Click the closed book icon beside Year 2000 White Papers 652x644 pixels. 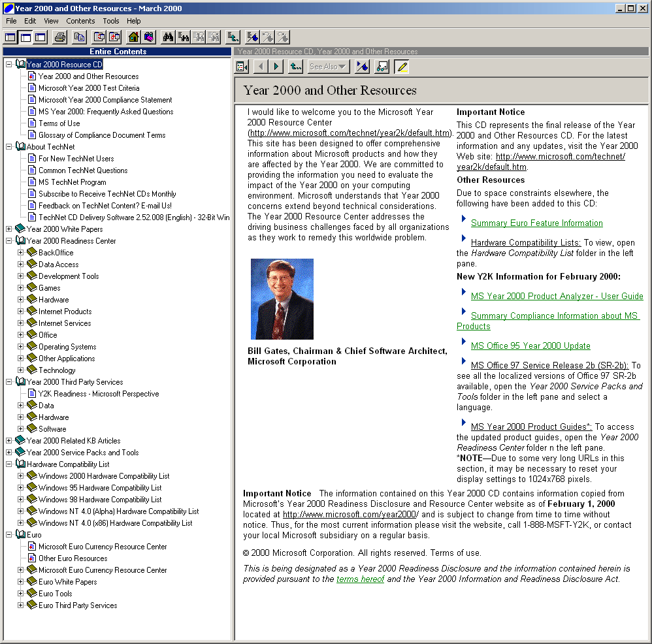[20, 229]
